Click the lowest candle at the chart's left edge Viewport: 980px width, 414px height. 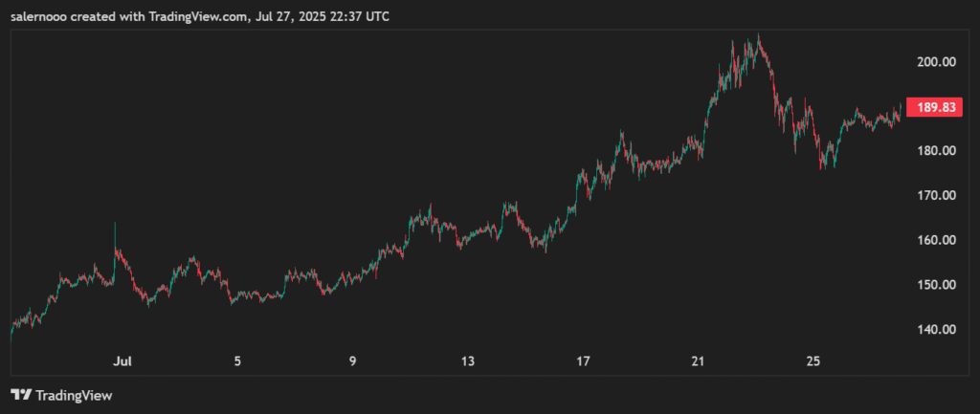coord(11,335)
